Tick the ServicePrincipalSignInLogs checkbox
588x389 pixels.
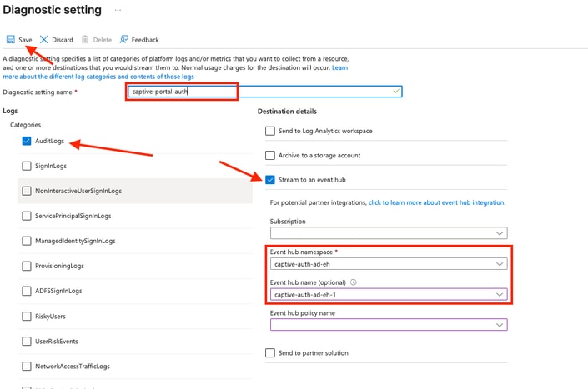[x=27, y=216]
